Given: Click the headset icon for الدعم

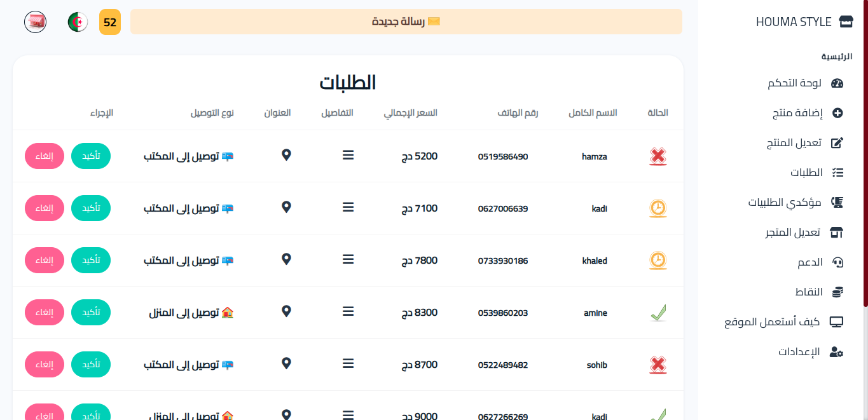Looking at the screenshot, I should tap(837, 262).
